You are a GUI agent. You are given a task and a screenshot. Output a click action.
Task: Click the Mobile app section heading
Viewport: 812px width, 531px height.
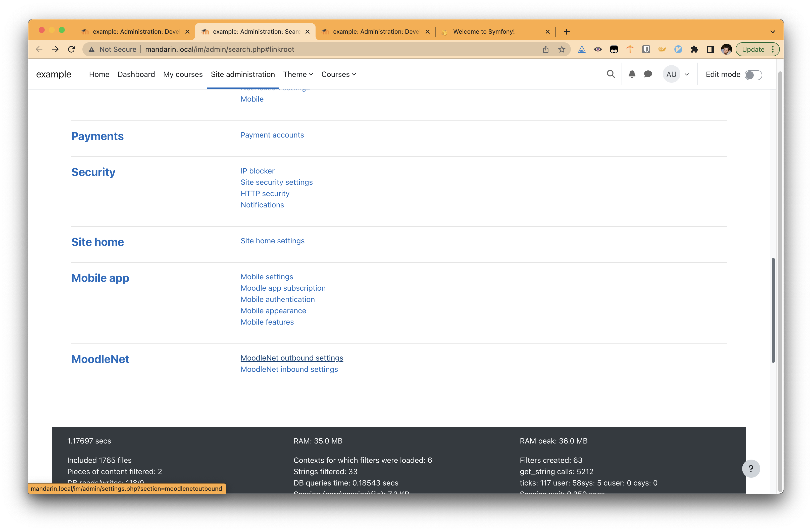100,278
